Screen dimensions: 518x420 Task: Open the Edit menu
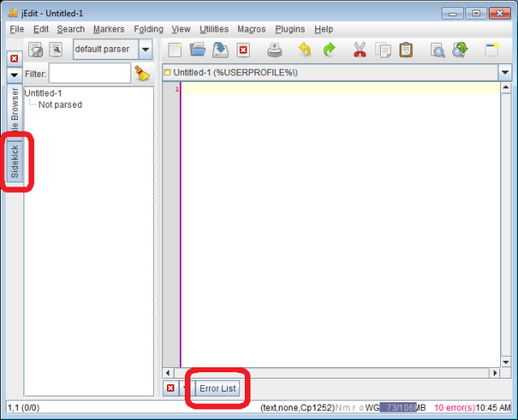tap(41, 29)
